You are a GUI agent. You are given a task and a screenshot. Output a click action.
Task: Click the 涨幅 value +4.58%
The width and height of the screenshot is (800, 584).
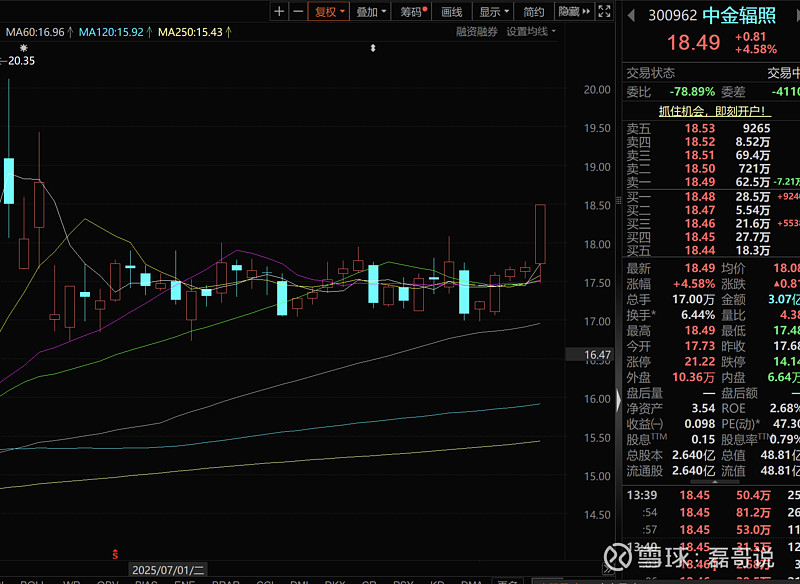pyautogui.click(x=694, y=284)
